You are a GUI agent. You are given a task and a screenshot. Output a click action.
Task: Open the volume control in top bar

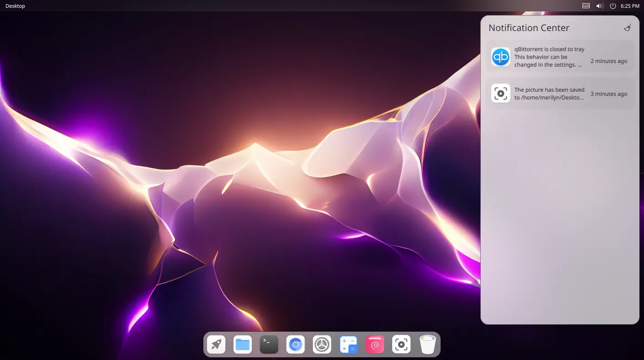click(600, 6)
